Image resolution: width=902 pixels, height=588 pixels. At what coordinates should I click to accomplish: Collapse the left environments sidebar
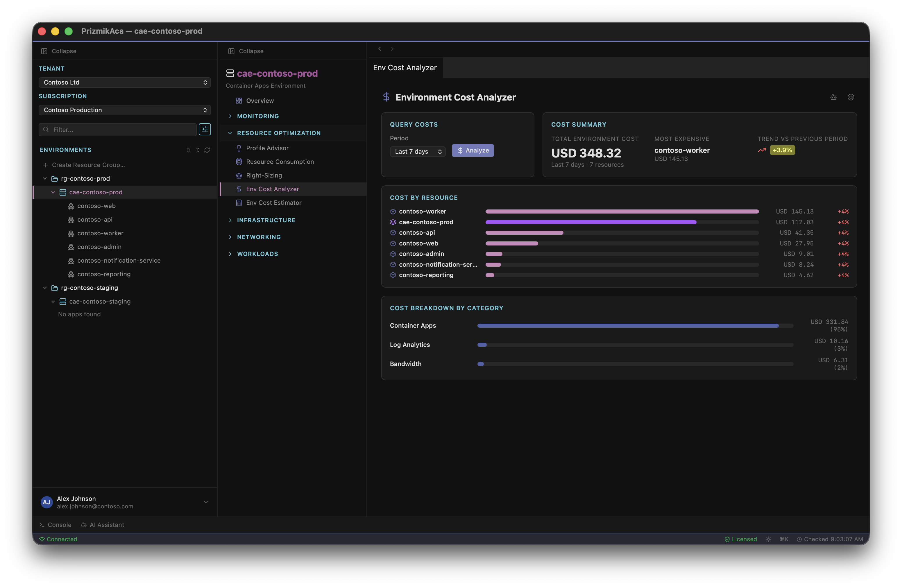tap(59, 51)
